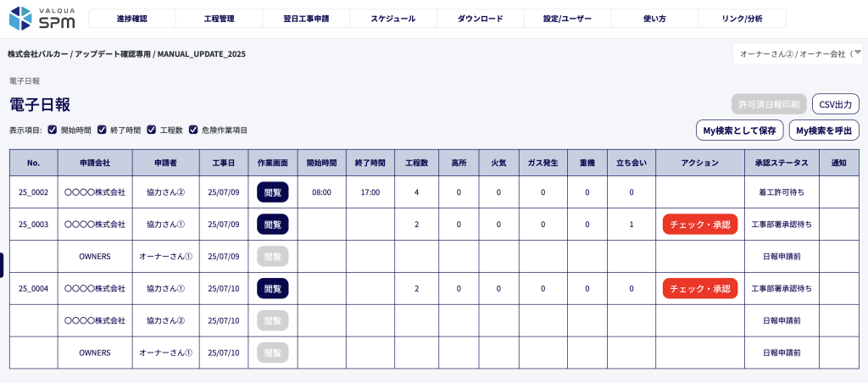View the work screen for 25_0002
Viewport: 868px width, 383px height.
pos(273,192)
